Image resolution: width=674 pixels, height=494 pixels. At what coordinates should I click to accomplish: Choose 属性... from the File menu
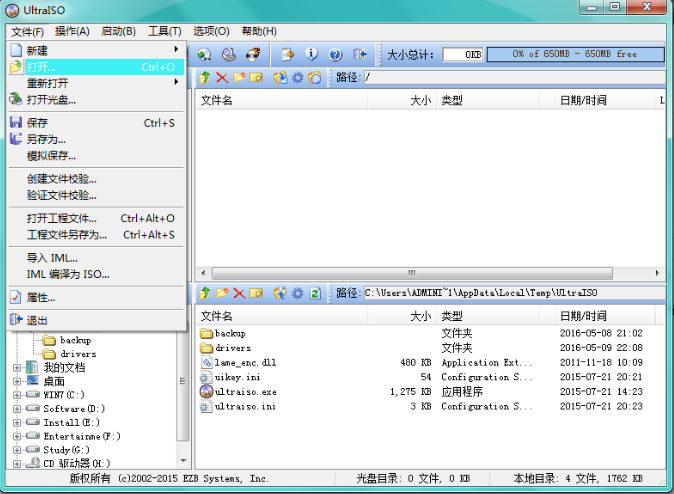tap(97, 298)
